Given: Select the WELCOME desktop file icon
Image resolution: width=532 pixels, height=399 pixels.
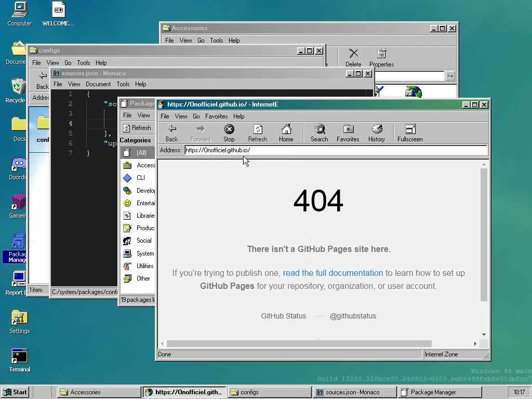Looking at the screenshot, I should (x=58, y=14).
